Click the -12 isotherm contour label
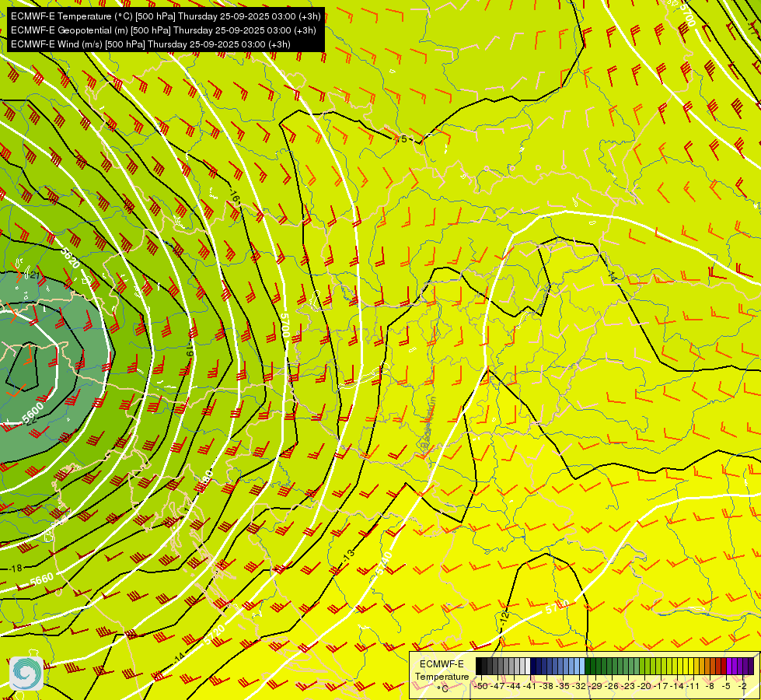Image resolution: width=761 pixels, height=700 pixels. coord(504,618)
